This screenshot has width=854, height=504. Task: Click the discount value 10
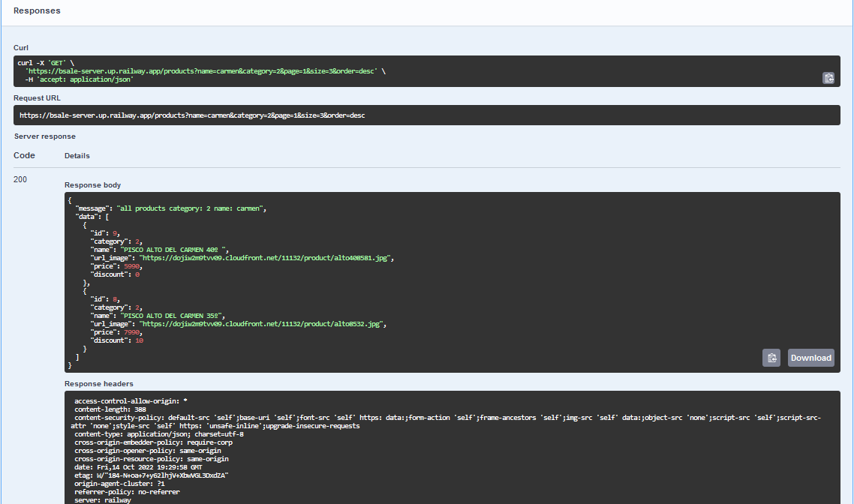pos(140,340)
